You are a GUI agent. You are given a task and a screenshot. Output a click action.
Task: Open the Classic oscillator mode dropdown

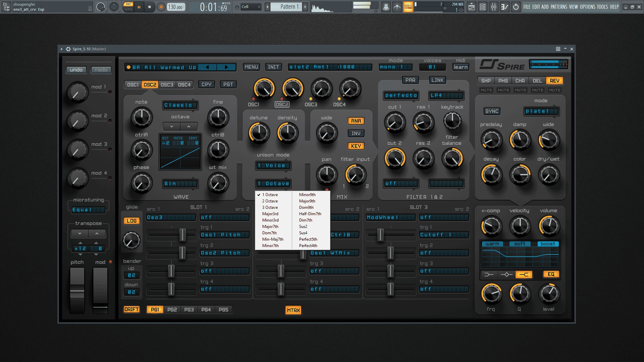[180, 105]
